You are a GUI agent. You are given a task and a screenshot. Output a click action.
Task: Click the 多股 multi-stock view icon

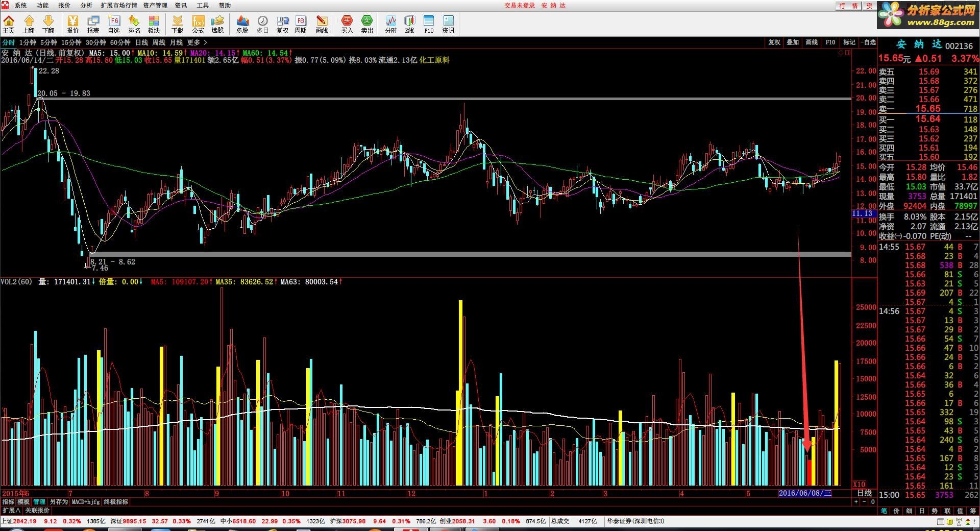pyautogui.click(x=242, y=24)
